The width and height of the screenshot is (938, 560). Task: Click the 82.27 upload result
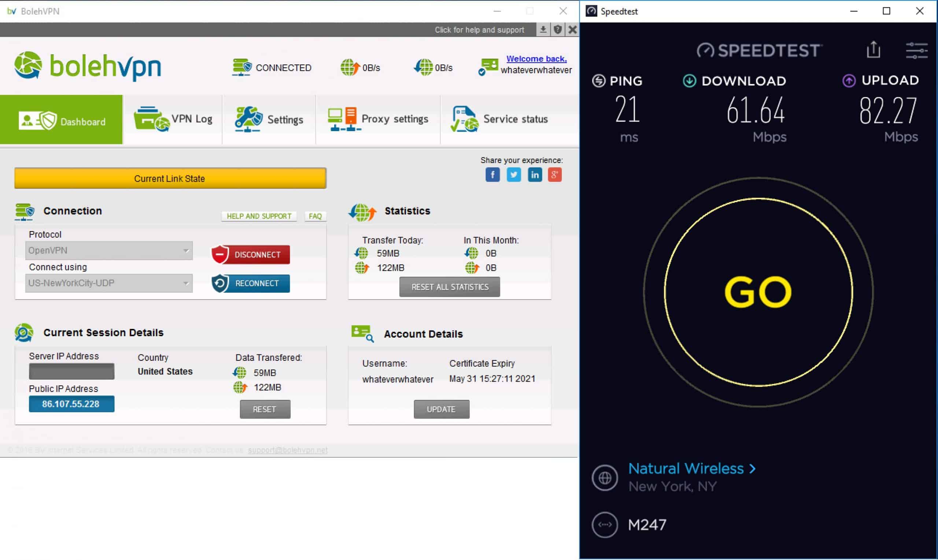pyautogui.click(x=888, y=110)
